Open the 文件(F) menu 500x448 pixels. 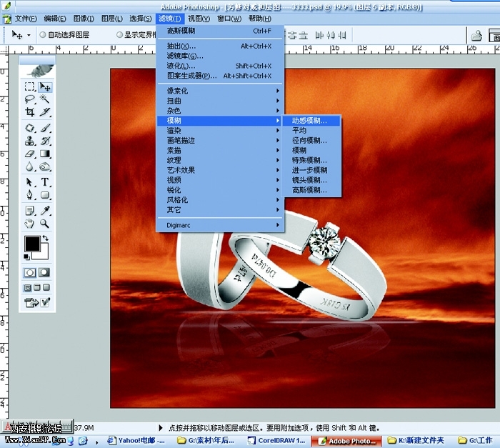(26, 19)
